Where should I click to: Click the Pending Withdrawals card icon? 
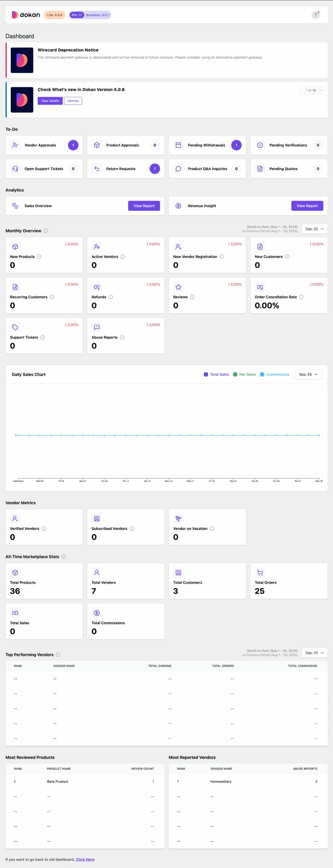[178, 145]
